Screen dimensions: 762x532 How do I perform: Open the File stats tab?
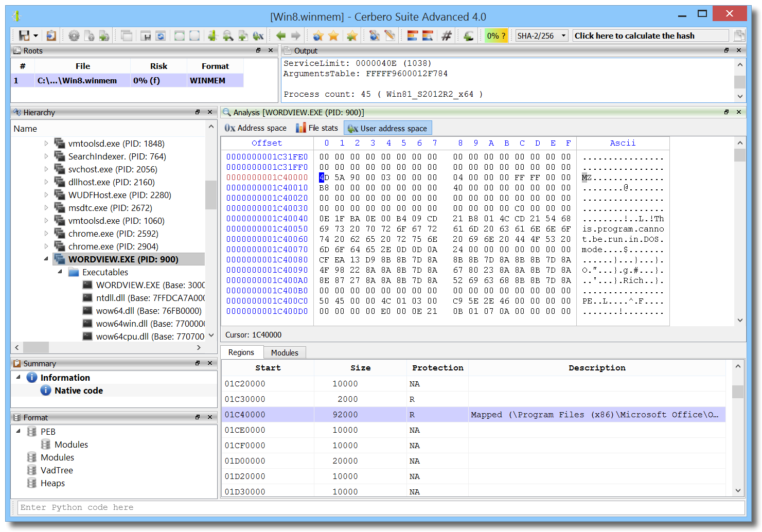317,128
